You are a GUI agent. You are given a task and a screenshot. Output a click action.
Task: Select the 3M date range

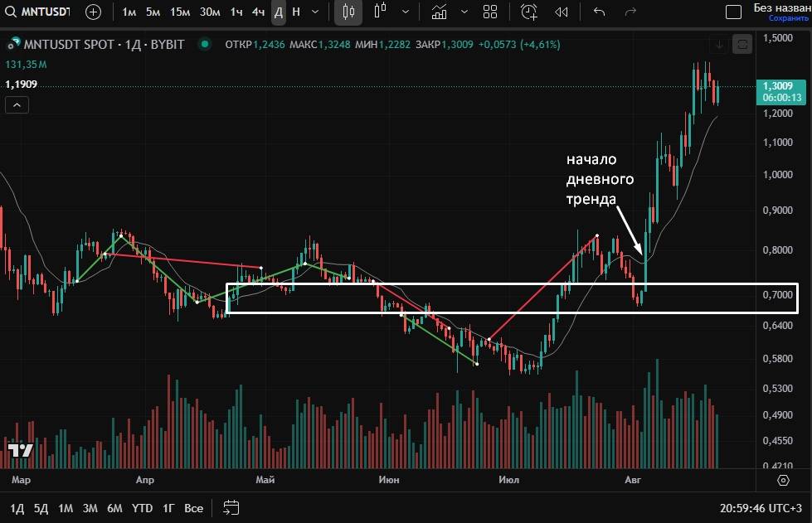click(90, 508)
